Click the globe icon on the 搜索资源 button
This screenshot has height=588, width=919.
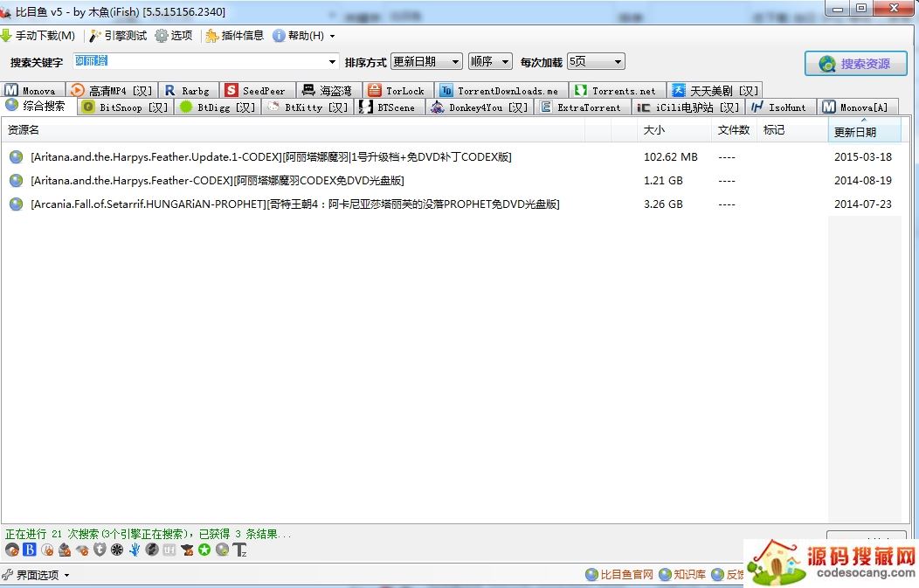[x=827, y=64]
